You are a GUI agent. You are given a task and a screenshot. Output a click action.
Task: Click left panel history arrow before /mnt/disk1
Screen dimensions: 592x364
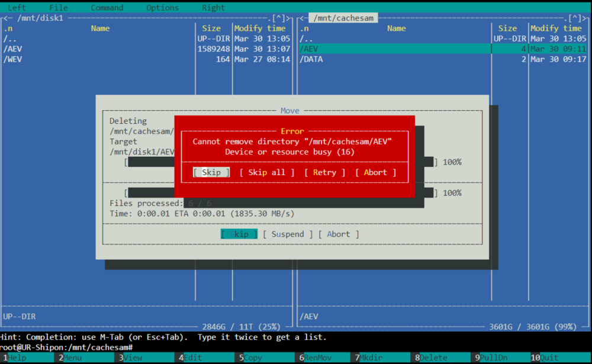pos(5,18)
